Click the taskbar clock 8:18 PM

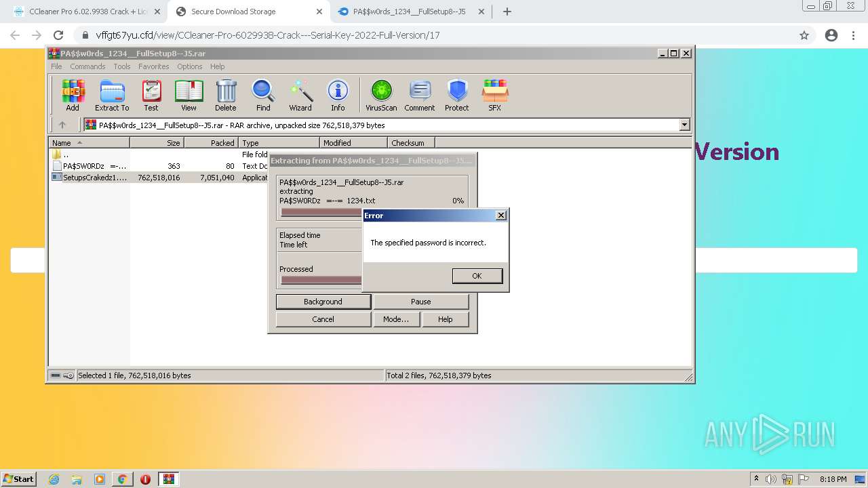click(833, 479)
